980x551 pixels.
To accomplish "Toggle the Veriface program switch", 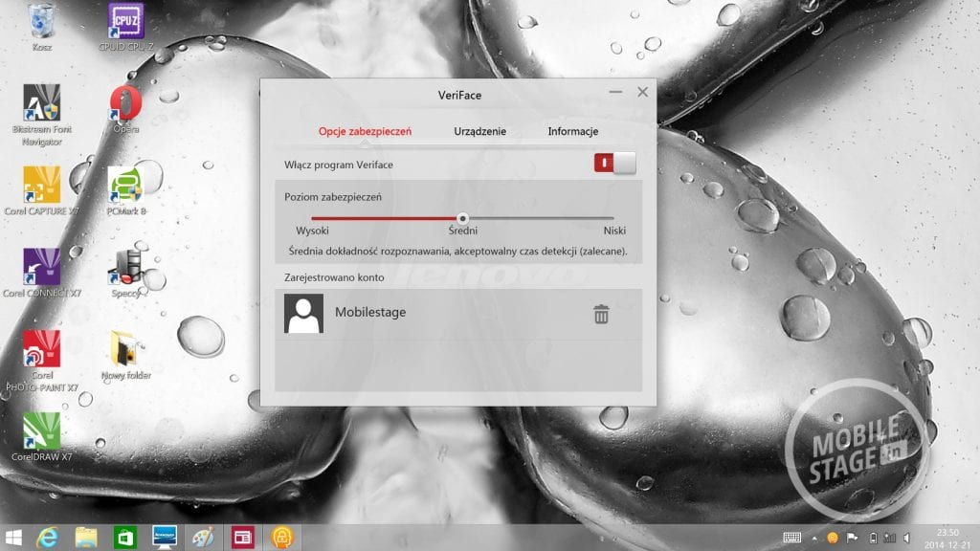I will [614, 164].
